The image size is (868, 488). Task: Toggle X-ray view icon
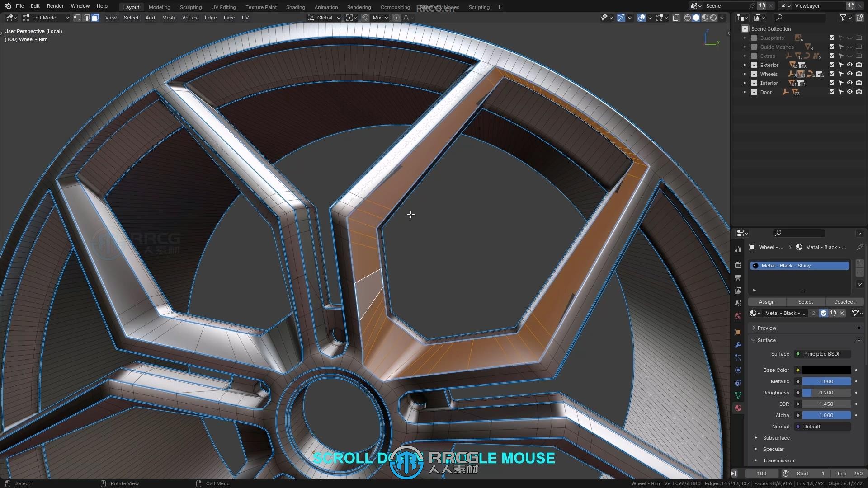676,18
